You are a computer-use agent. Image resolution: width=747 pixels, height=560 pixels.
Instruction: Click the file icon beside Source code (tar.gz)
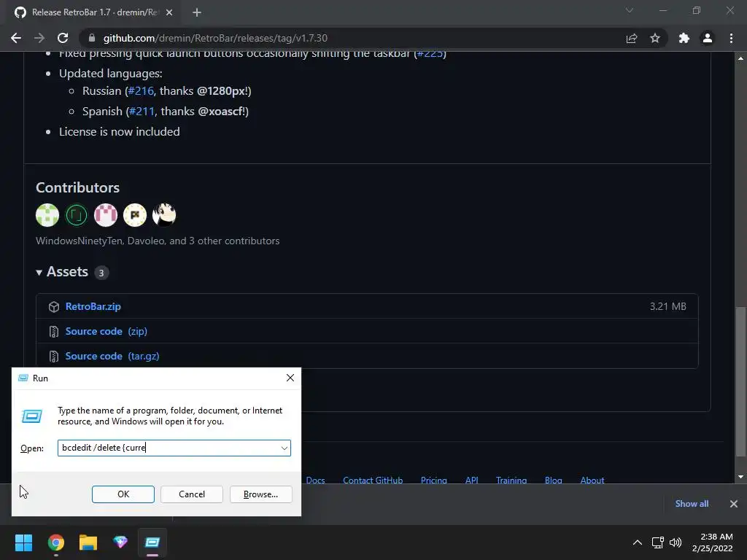54,356
